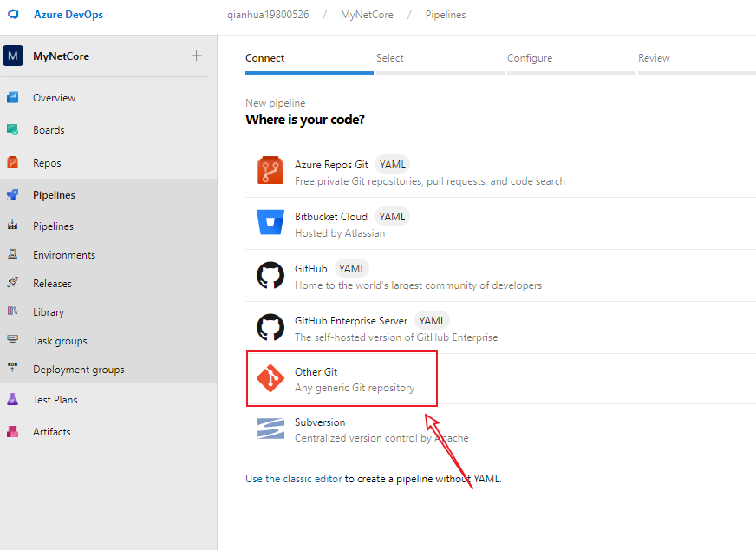This screenshot has height=550, width=756.
Task: Open the Overview sidebar item
Action: [x=54, y=98]
